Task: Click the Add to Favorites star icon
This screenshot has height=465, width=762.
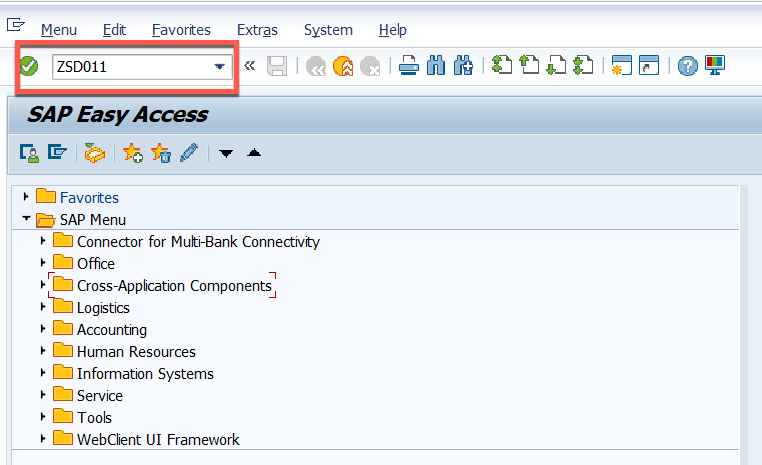Action: click(x=132, y=153)
